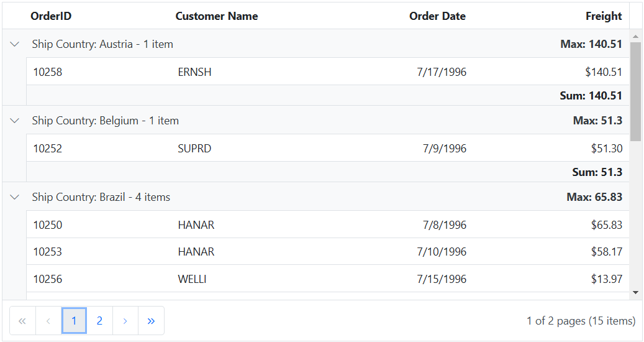Select page 1 in the pager
This screenshot has height=342, width=644.
click(74, 321)
